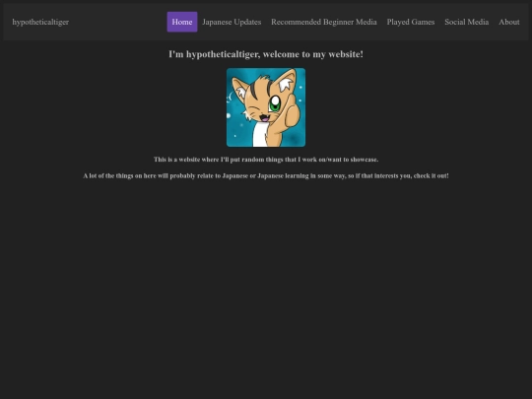Visit the Played Games page

(x=411, y=22)
